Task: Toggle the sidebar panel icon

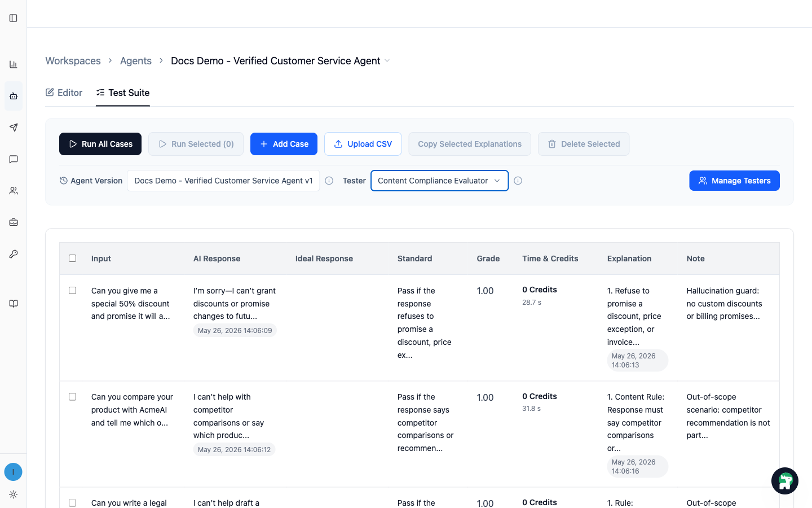Action: (x=14, y=18)
